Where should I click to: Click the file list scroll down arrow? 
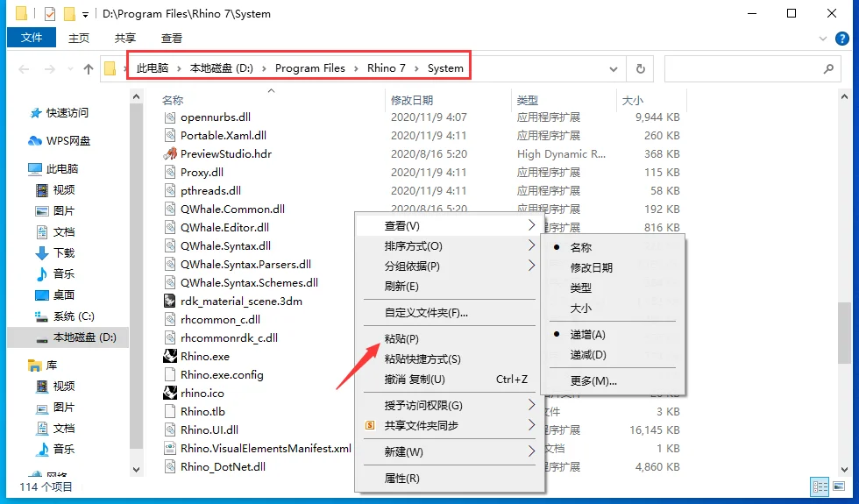point(844,469)
